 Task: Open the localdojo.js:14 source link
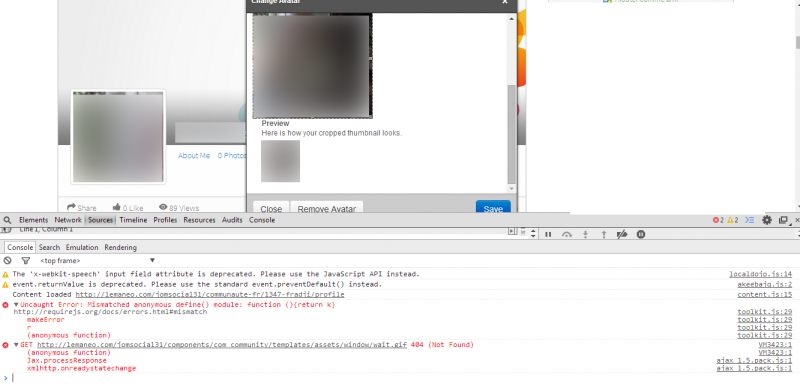click(x=760, y=274)
